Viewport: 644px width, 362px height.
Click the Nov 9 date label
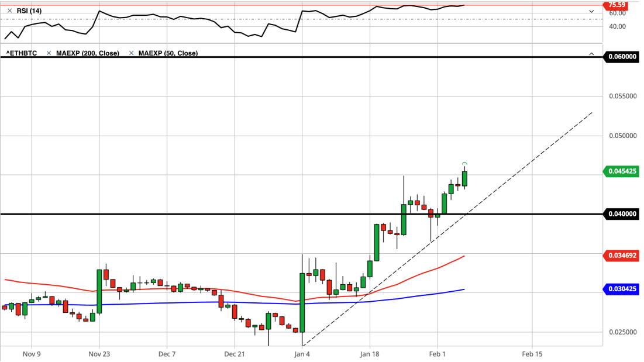[32, 354]
